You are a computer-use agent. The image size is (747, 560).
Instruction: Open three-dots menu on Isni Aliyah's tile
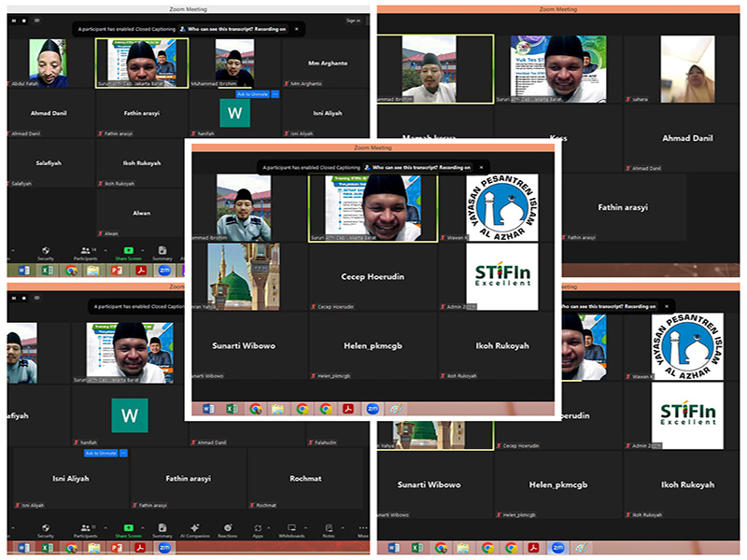click(x=121, y=453)
